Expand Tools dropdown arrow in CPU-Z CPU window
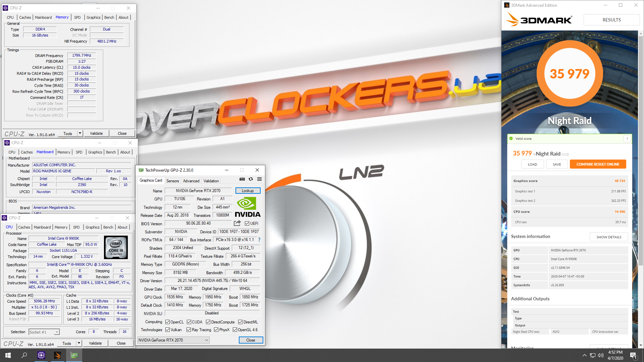Image resolution: width=644 pixels, height=362 pixels. pos(79,343)
